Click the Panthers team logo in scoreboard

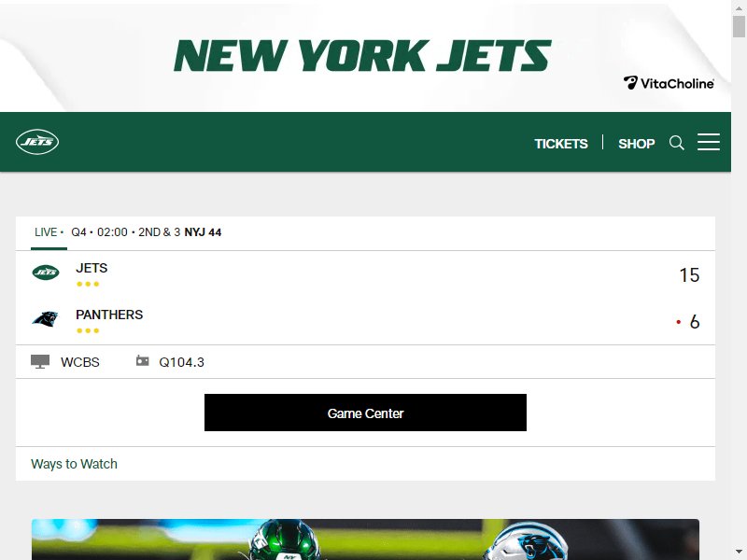click(45, 319)
